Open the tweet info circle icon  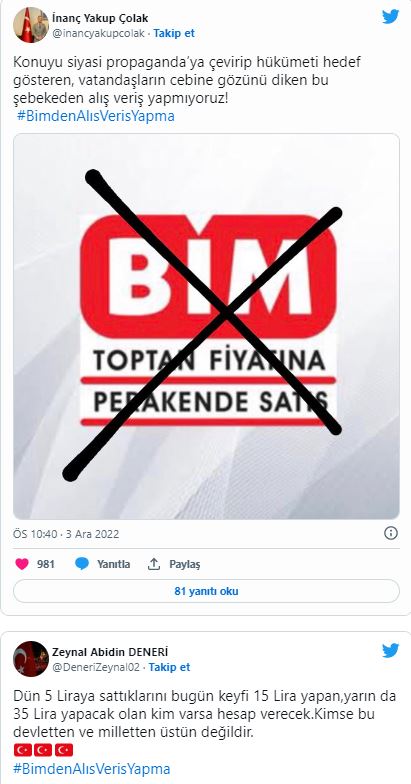(x=390, y=533)
